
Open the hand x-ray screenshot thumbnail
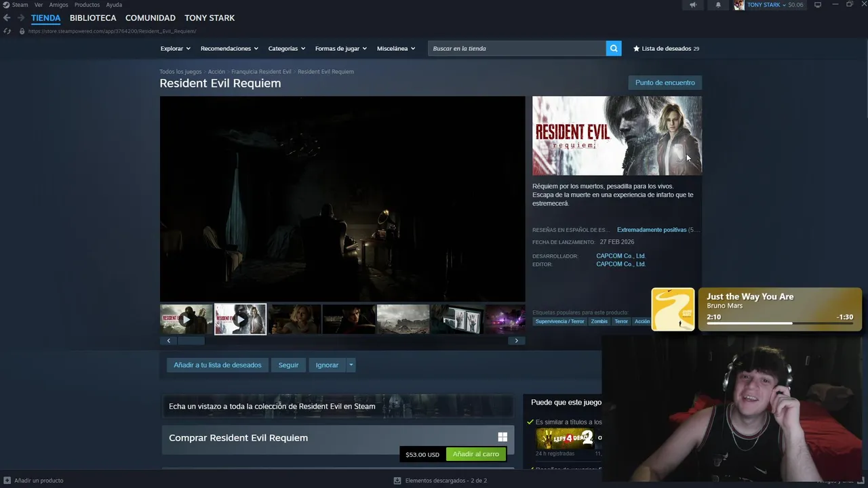pyautogui.click(x=458, y=319)
